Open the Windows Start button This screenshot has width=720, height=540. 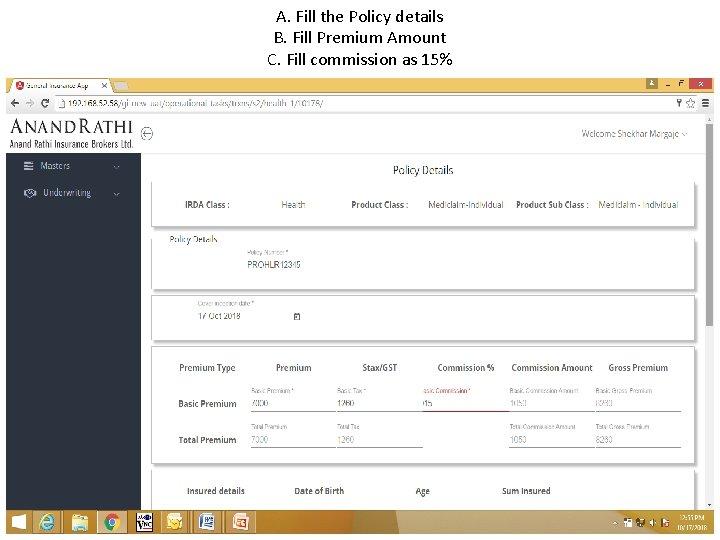(x=19, y=522)
